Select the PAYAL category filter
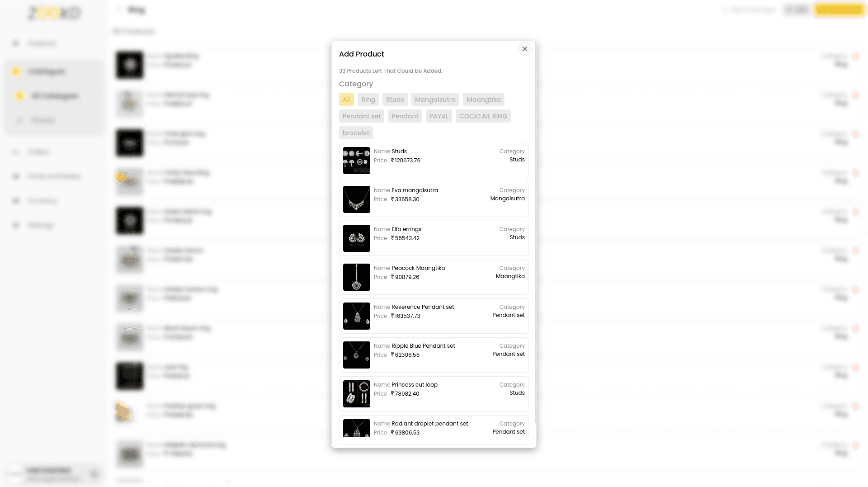This screenshot has height=487, width=868. [x=439, y=116]
